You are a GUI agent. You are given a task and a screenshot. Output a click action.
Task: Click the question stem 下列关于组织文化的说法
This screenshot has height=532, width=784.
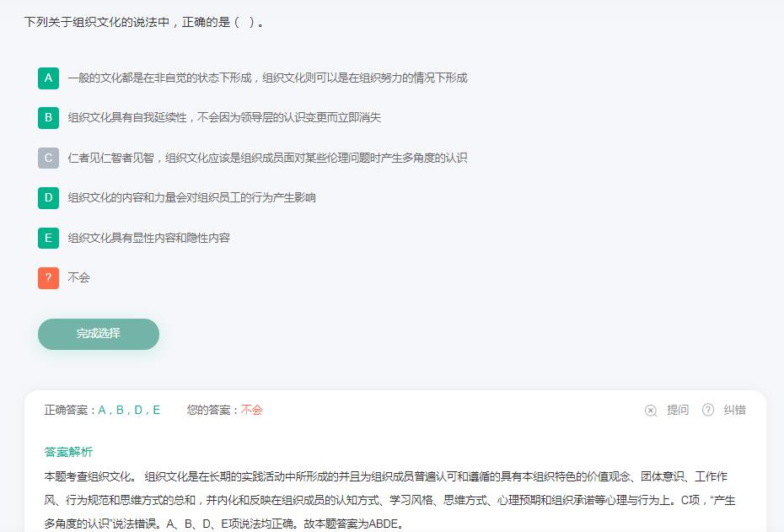(143, 22)
